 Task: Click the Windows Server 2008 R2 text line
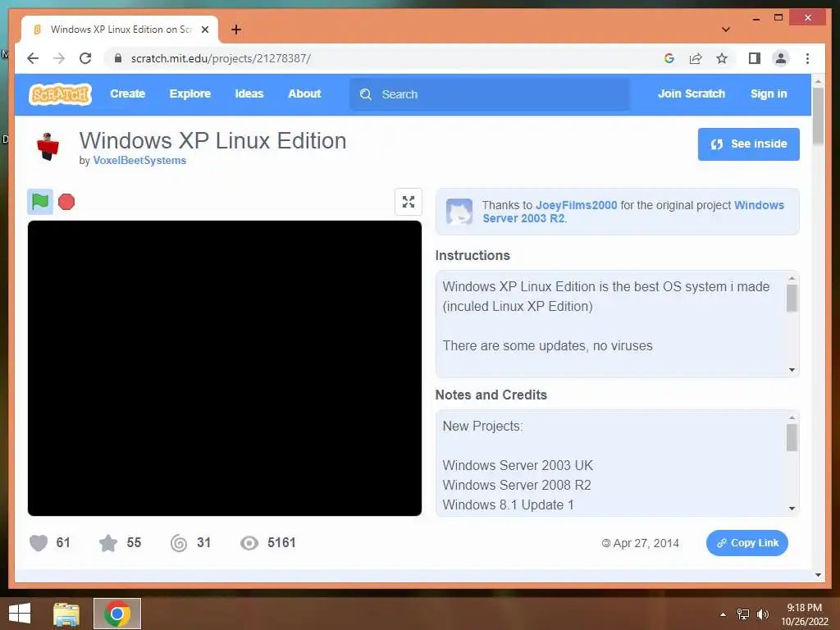click(x=517, y=486)
